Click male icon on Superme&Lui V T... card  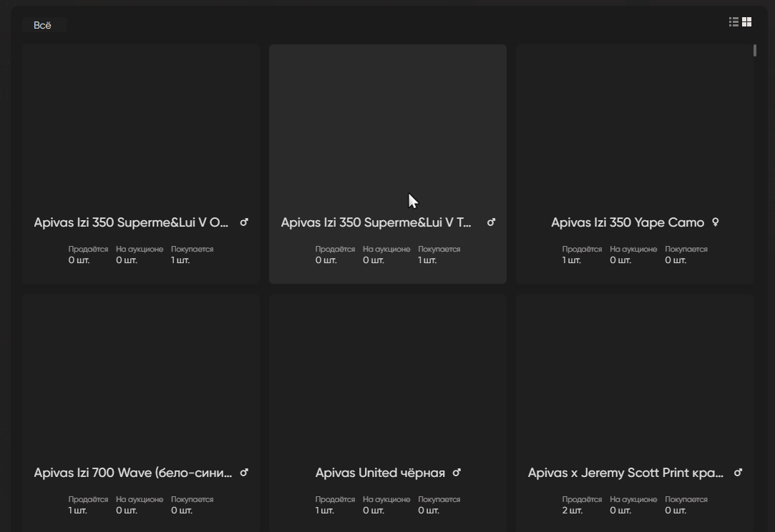[491, 222]
